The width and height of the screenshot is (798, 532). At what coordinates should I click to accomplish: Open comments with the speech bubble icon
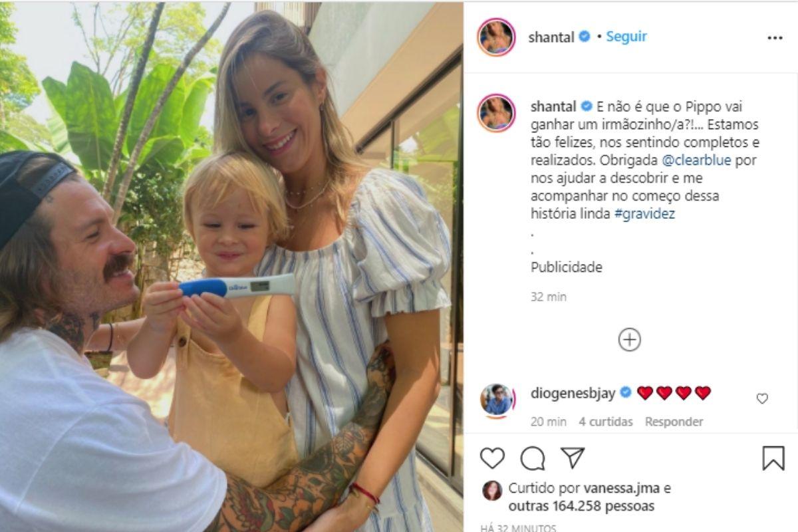[533, 458]
